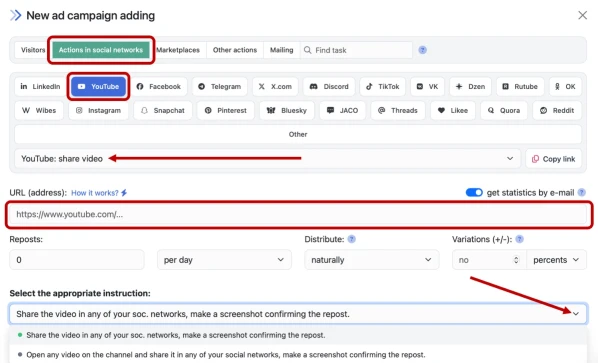Choose the OK network button
598x363 pixels.
[x=565, y=87]
